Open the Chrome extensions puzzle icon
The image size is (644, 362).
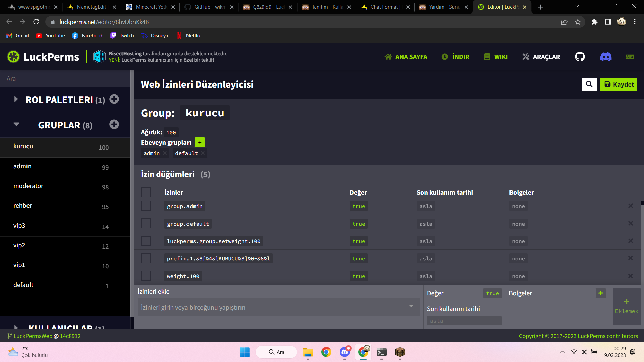coord(594,22)
